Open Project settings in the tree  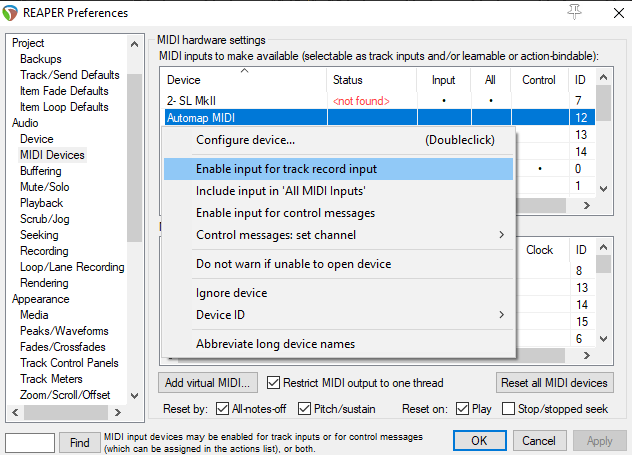pos(28,43)
